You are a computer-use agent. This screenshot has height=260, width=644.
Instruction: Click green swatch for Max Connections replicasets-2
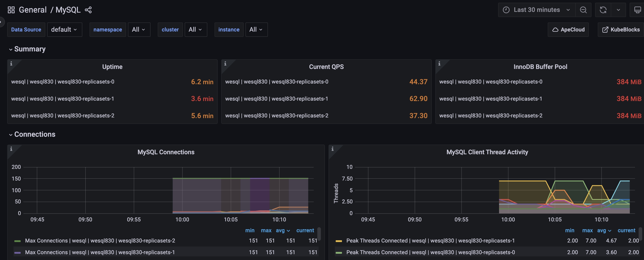(18, 241)
